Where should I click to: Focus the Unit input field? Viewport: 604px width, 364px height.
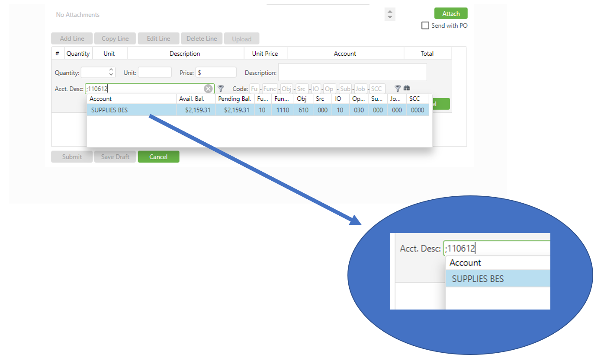pyautogui.click(x=154, y=73)
